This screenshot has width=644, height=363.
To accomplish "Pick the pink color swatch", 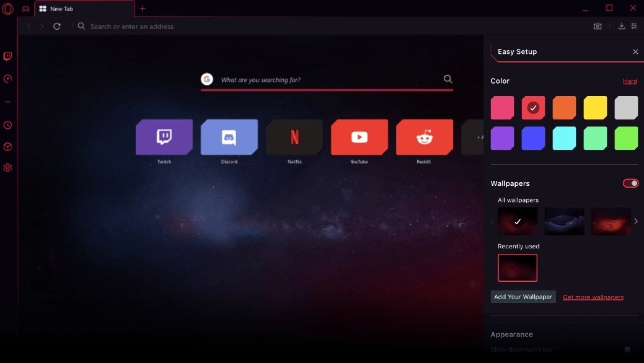I will (x=502, y=108).
